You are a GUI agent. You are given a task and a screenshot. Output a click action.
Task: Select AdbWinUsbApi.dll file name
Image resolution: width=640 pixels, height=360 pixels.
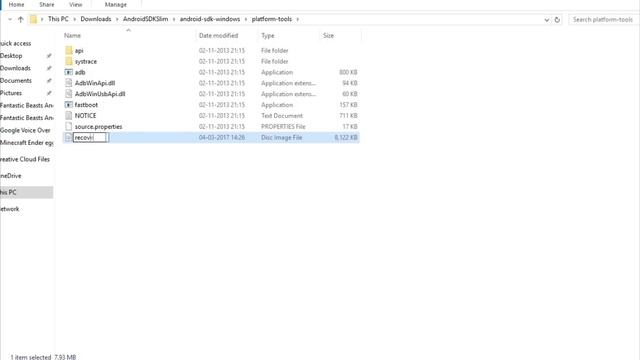coord(100,94)
